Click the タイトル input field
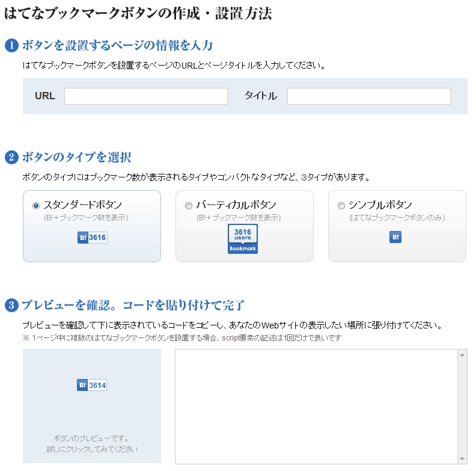Viewport: 476px width, 471px height. pos(369,96)
